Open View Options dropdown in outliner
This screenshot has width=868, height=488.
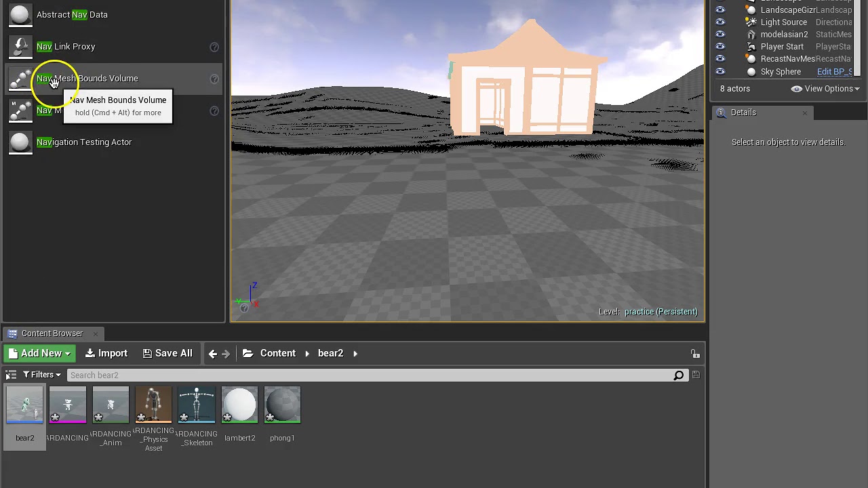[x=825, y=89]
